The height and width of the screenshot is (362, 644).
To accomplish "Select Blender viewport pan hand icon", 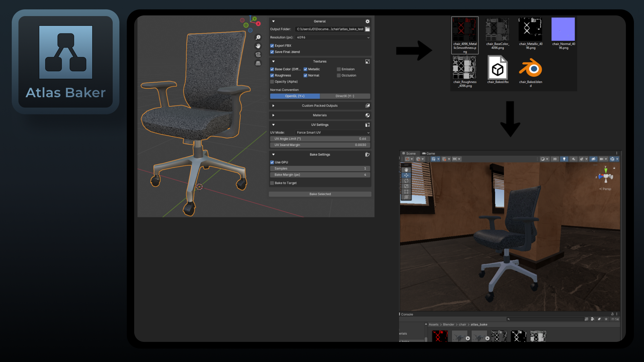I will (258, 46).
